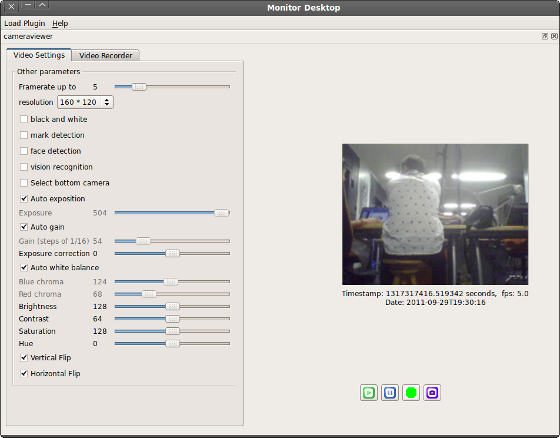Open the resolution 160 * 120 combo box
The width and height of the screenshot is (560, 438).
pyautogui.click(x=85, y=102)
